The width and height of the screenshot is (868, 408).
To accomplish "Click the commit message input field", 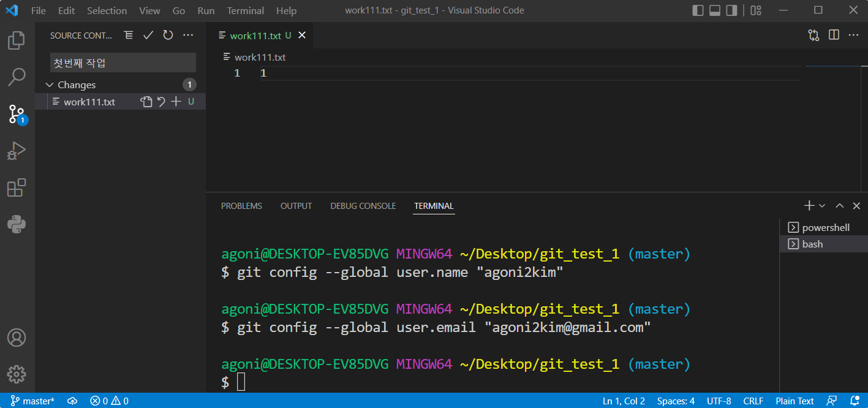I will (123, 62).
